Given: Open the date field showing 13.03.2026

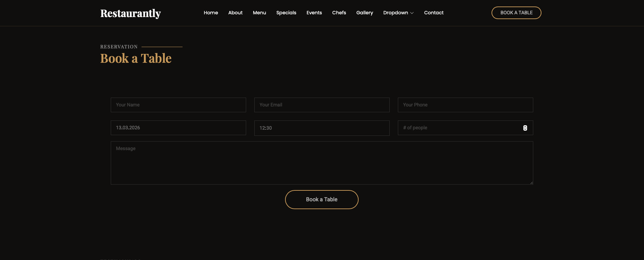Looking at the screenshot, I should (x=178, y=128).
